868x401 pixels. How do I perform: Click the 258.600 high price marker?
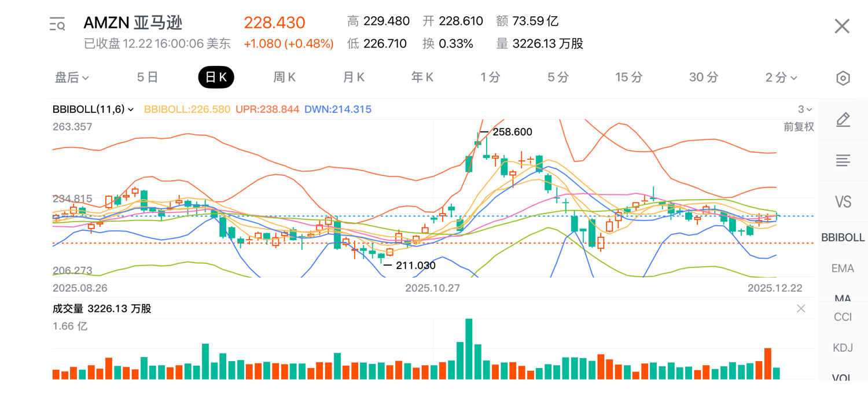(512, 132)
